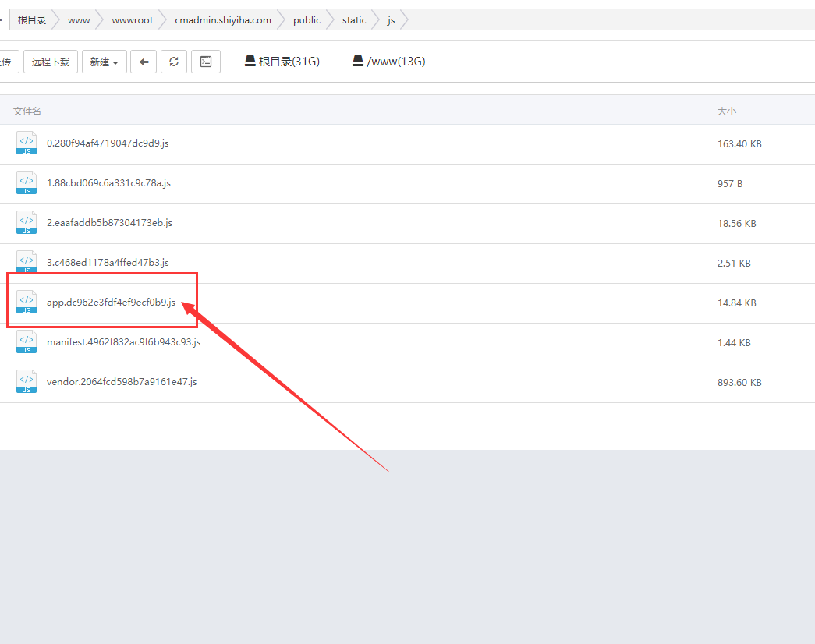Viewport: 815px width, 644px height.
Task: Click the 18.56 KB size value
Action: point(736,224)
